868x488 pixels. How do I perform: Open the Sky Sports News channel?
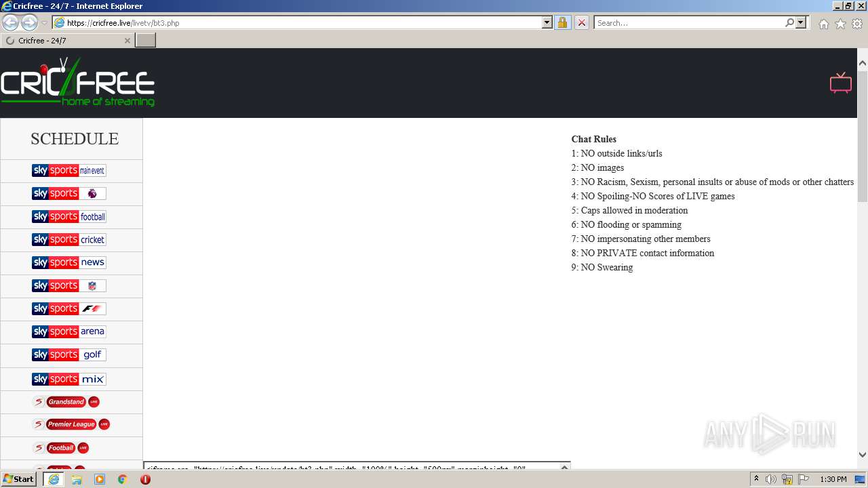[68, 263]
